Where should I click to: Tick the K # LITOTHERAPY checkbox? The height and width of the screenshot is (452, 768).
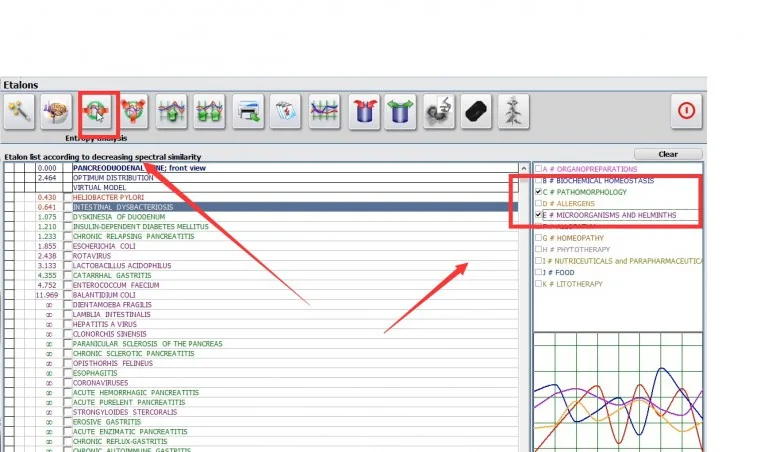[x=538, y=284]
